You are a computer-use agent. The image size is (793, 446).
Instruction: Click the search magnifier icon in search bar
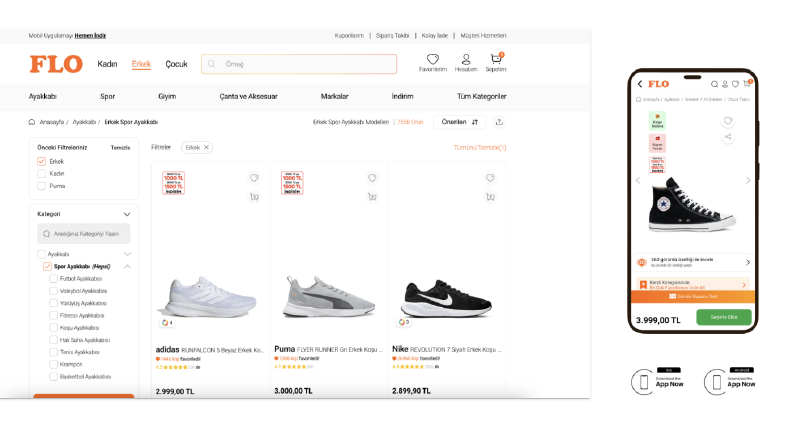click(x=211, y=64)
